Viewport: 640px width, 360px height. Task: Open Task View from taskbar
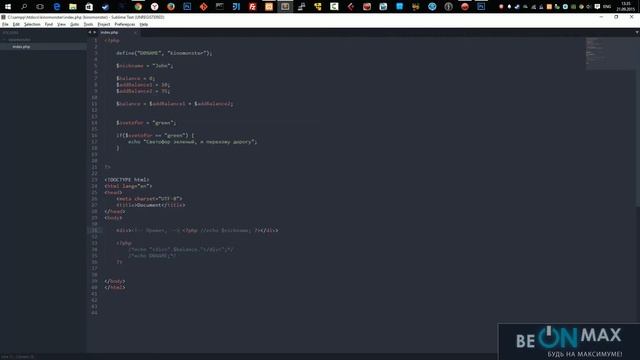[40, 7]
